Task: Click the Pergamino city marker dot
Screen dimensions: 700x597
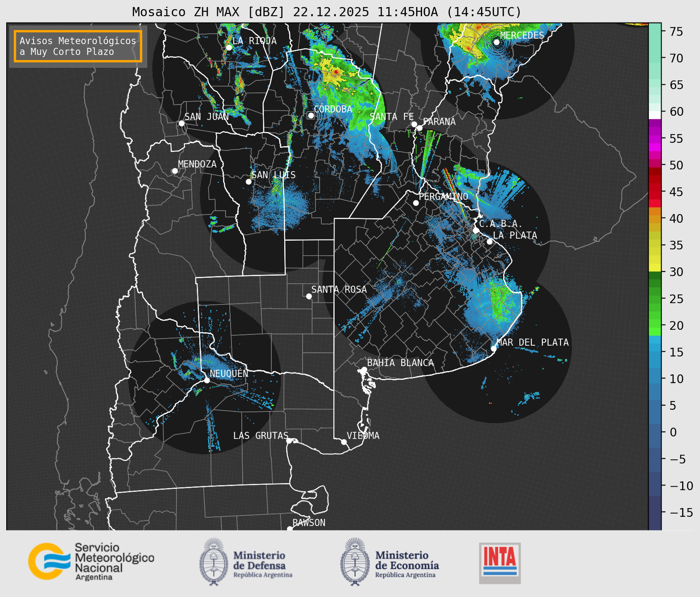Action: tap(416, 203)
